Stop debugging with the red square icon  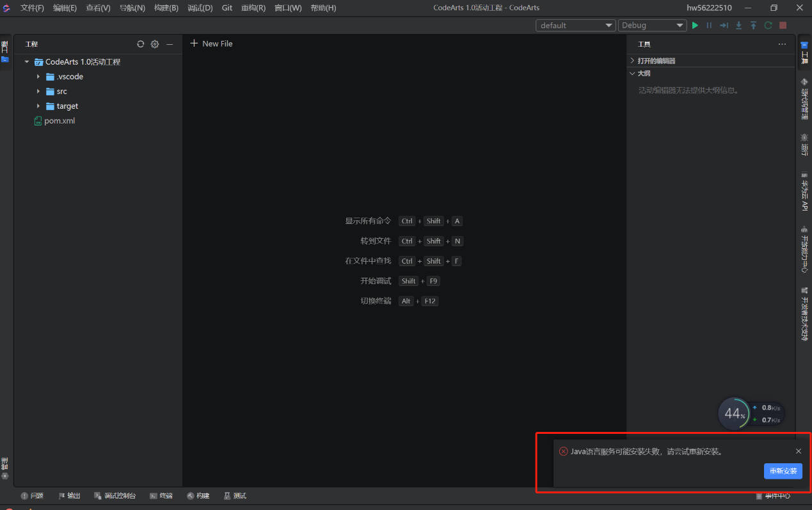tap(783, 26)
